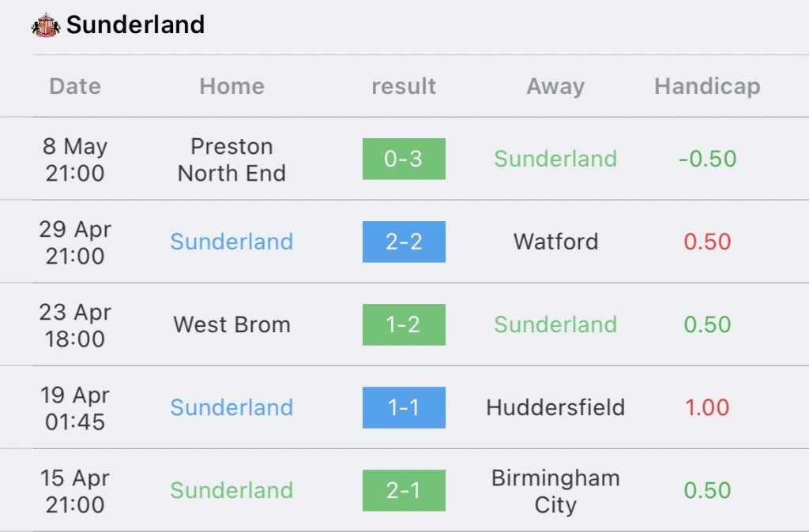Select Huddersfield away team
This screenshot has width=809, height=532.
[x=555, y=408]
